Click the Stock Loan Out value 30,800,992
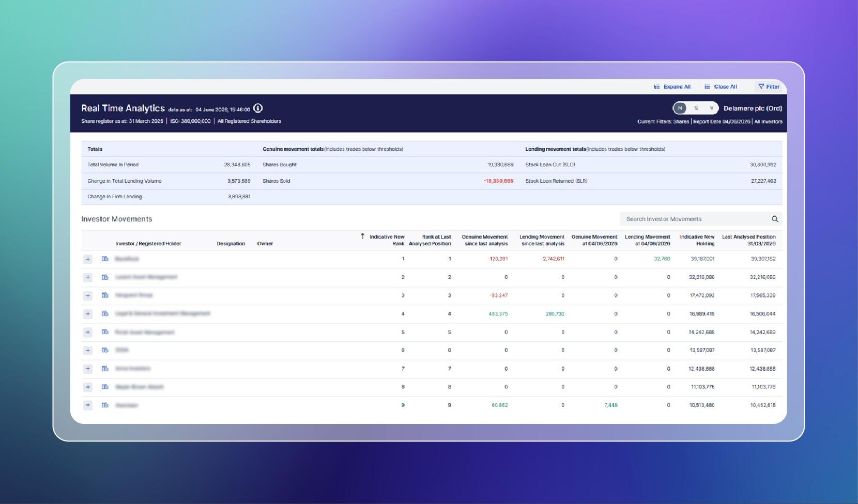Image resolution: width=858 pixels, height=504 pixels. pyautogui.click(x=763, y=165)
